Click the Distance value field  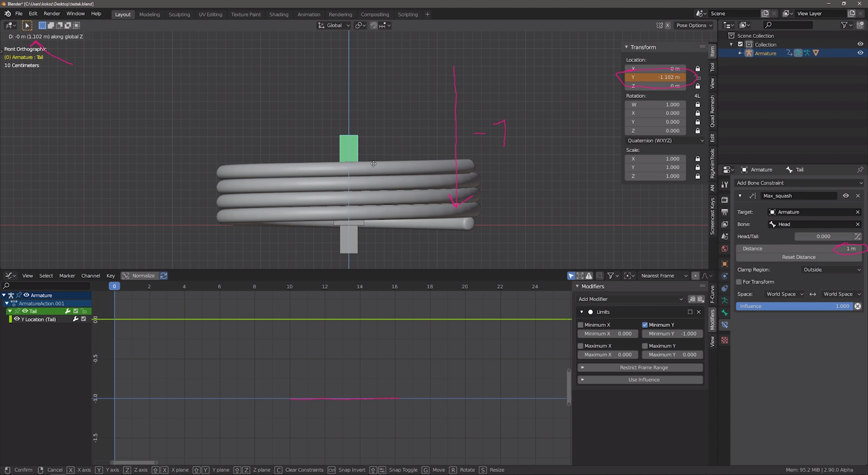click(x=798, y=249)
